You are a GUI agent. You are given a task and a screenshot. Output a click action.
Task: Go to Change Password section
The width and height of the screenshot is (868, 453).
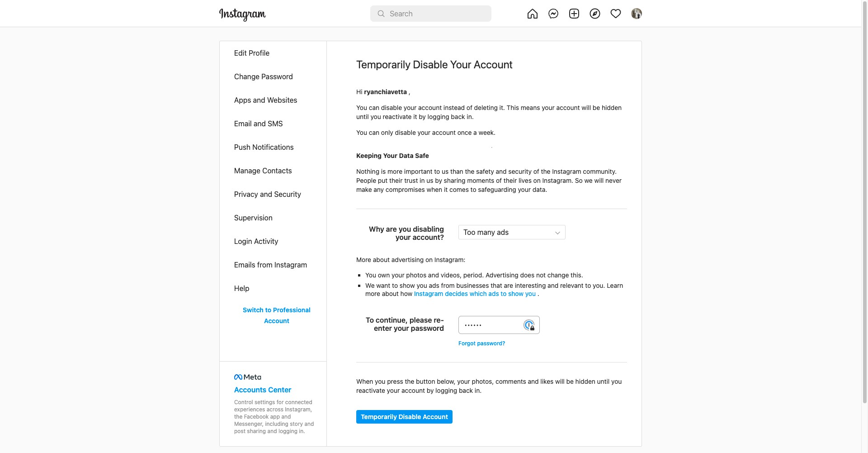(263, 77)
